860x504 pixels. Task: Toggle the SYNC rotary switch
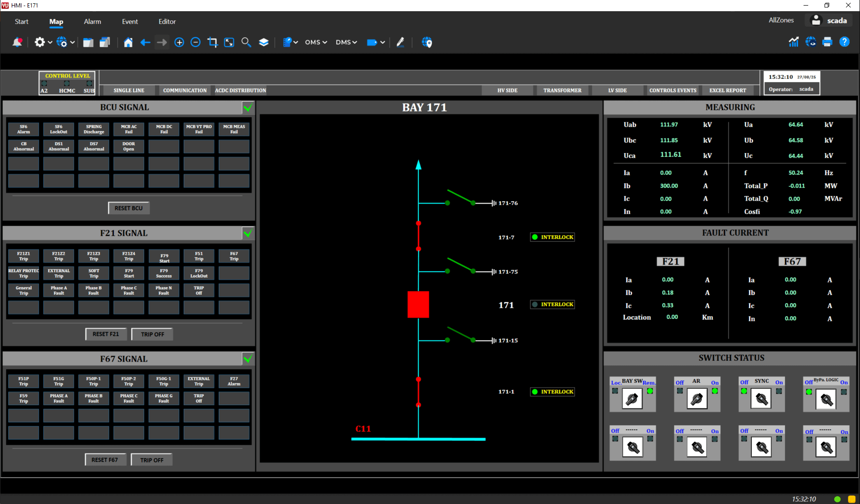point(761,399)
